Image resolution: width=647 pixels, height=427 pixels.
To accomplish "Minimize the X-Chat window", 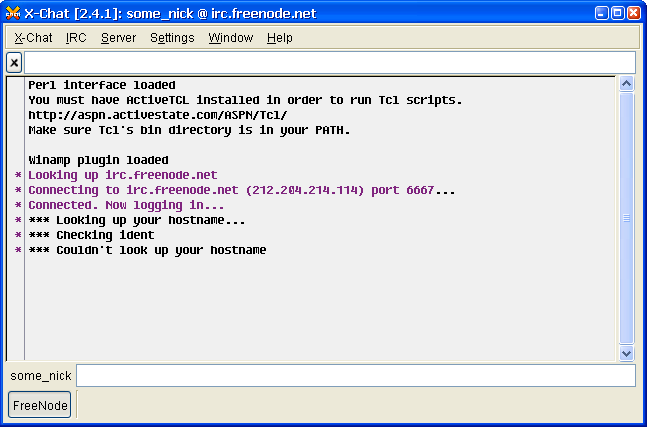I will [602, 12].
